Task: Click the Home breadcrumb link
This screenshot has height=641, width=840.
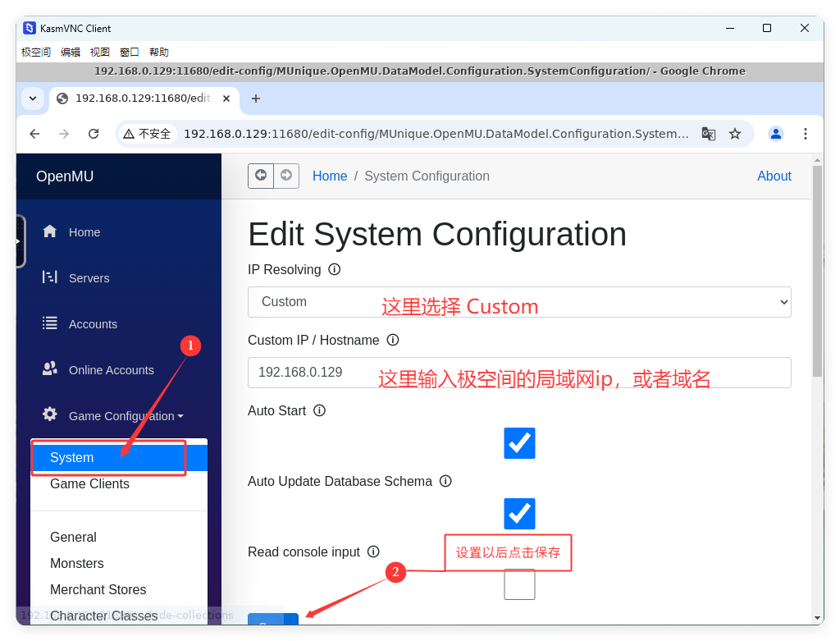Action: click(x=330, y=176)
